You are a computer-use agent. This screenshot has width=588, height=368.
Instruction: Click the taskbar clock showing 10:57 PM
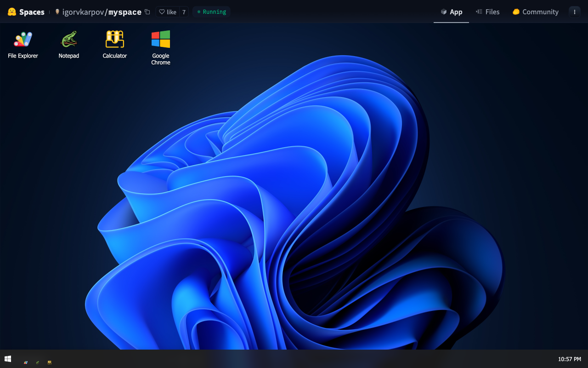click(569, 359)
